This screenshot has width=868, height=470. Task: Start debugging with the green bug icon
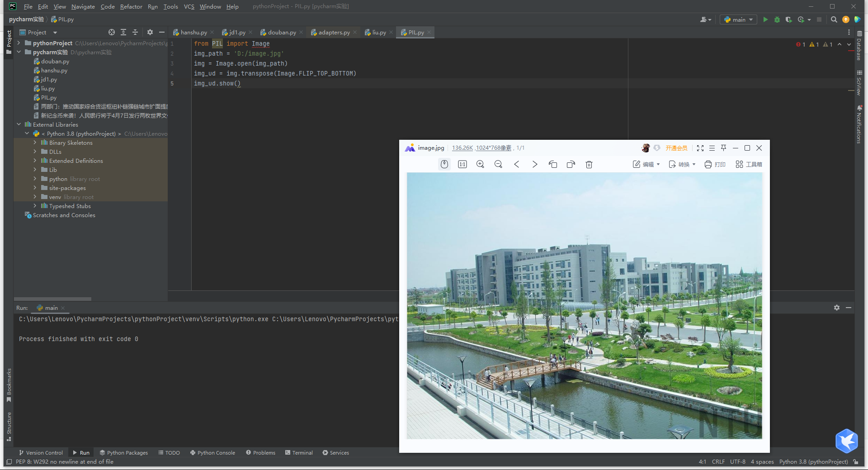777,19
